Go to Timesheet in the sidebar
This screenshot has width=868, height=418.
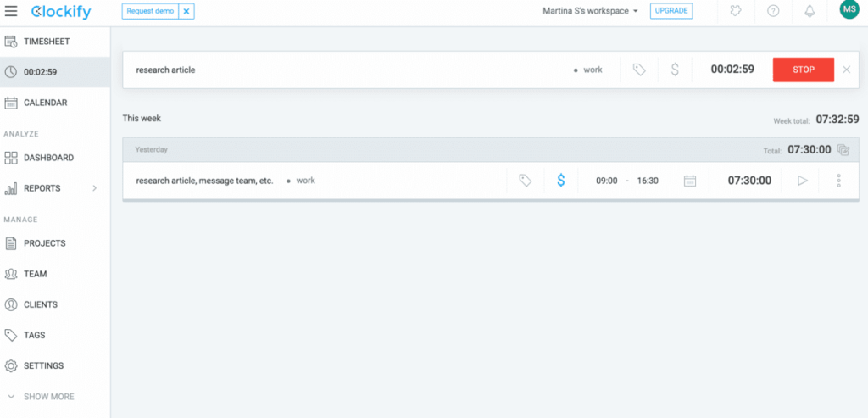47,42
